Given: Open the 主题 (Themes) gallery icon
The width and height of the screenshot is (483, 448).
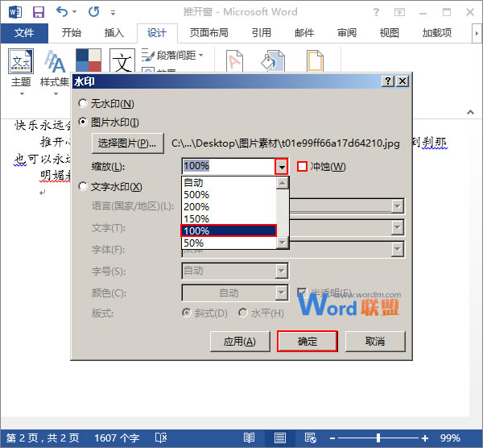Looking at the screenshot, I should (21, 61).
